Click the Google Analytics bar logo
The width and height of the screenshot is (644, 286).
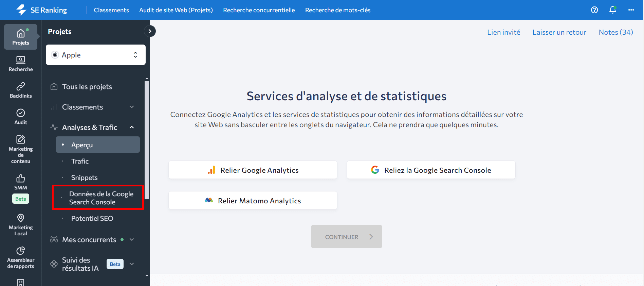point(211,170)
